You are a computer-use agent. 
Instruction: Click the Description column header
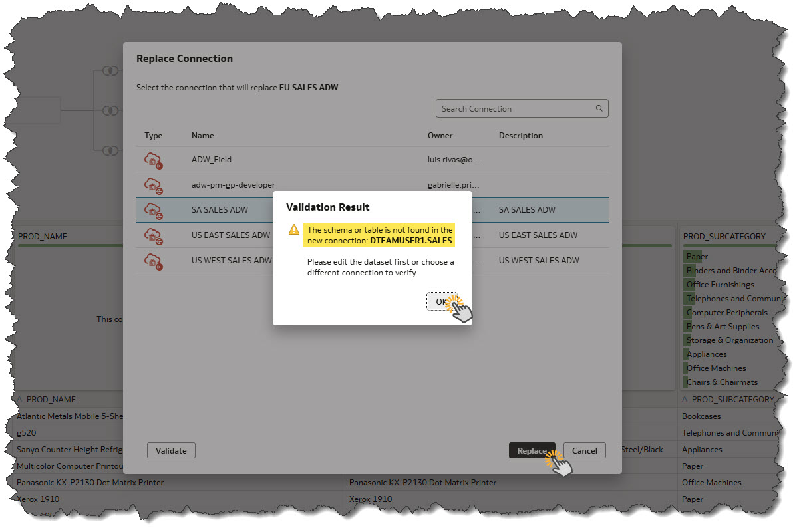(x=521, y=136)
